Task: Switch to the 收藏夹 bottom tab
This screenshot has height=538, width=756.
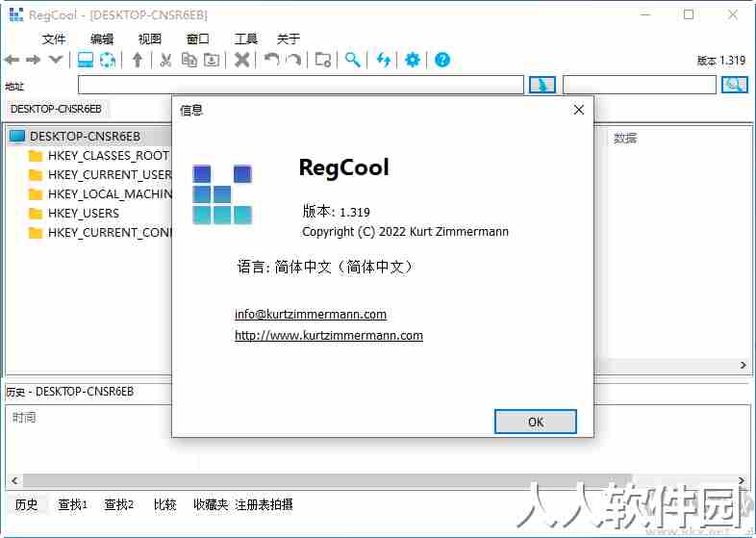Action: click(211, 504)
